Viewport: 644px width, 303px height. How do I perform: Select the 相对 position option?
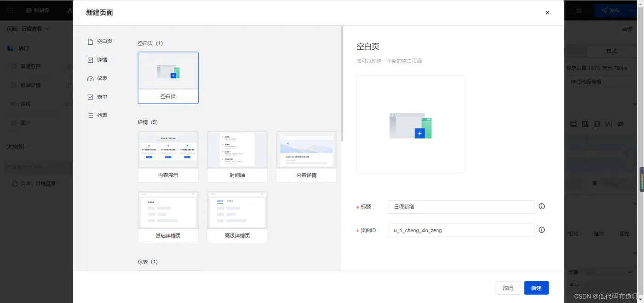(x=573, y=233)
